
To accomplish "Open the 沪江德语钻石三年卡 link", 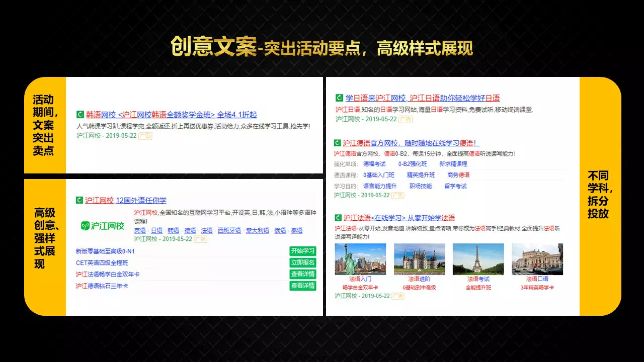I will (x=102, y=286).
